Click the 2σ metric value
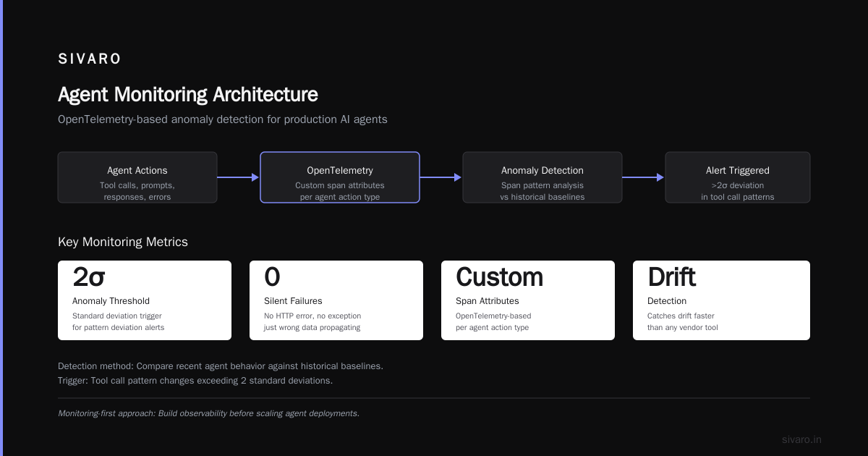The height and width of the screenshot is (456, 868). coord(89,277)
